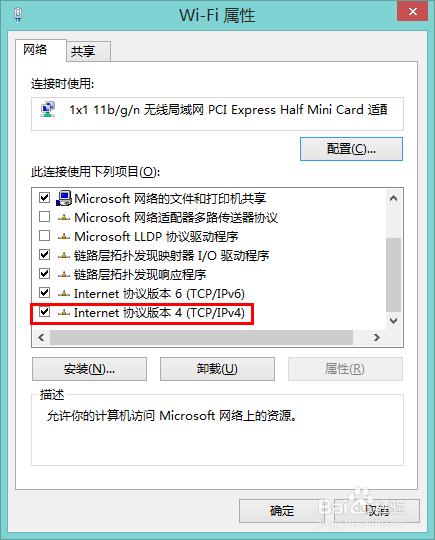
Task: Click the network adapter icon beside the adapter name
Action: pos(48,110)
